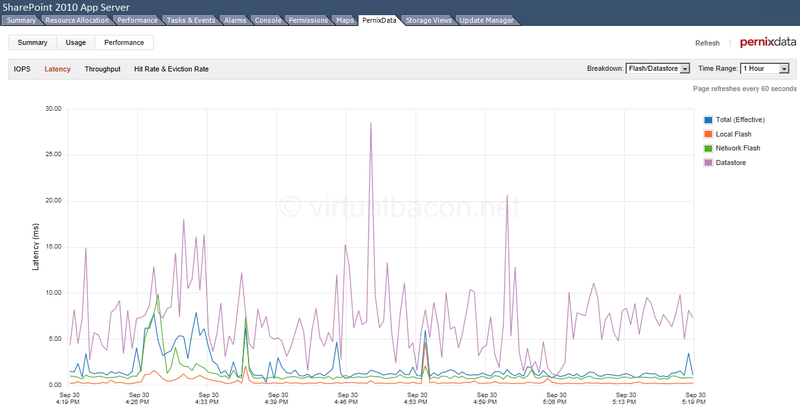
Task: Click 'Page refreshes every 60 seconds' text
Action: (744, 89)
